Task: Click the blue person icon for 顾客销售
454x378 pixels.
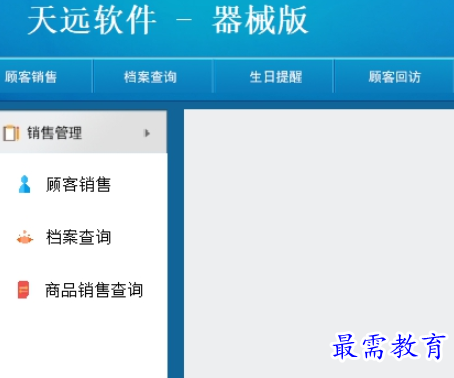Action: coord(24,184)
